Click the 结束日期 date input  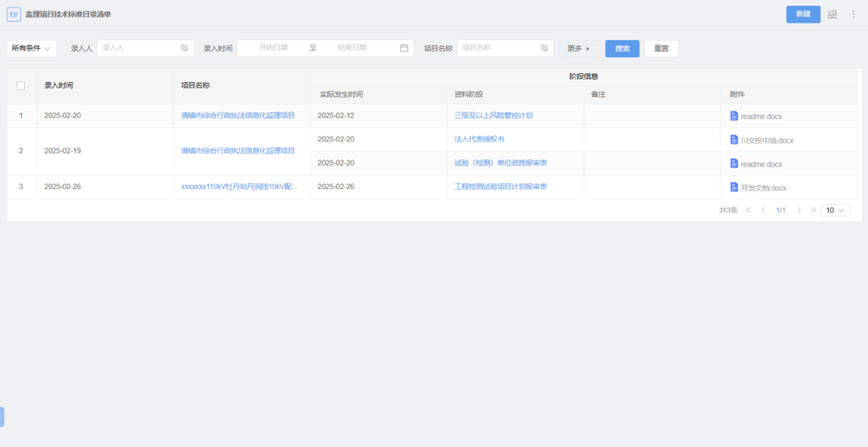[352, 48]
